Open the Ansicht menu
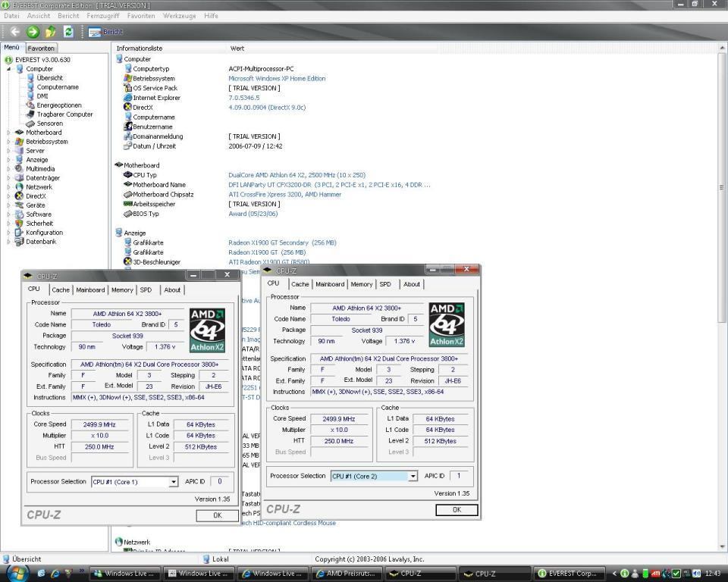Image resolution: width=728 pixels, height=582 pixels. 39,16
